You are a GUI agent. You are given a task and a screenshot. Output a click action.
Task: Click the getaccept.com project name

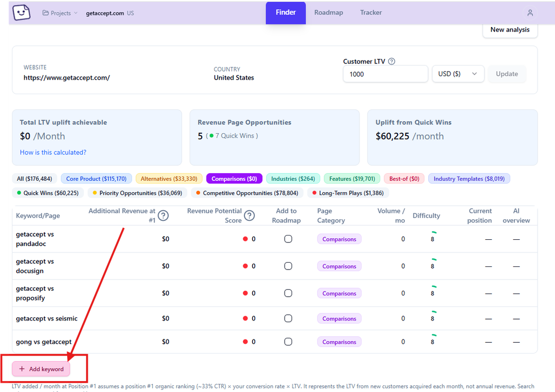105,13
